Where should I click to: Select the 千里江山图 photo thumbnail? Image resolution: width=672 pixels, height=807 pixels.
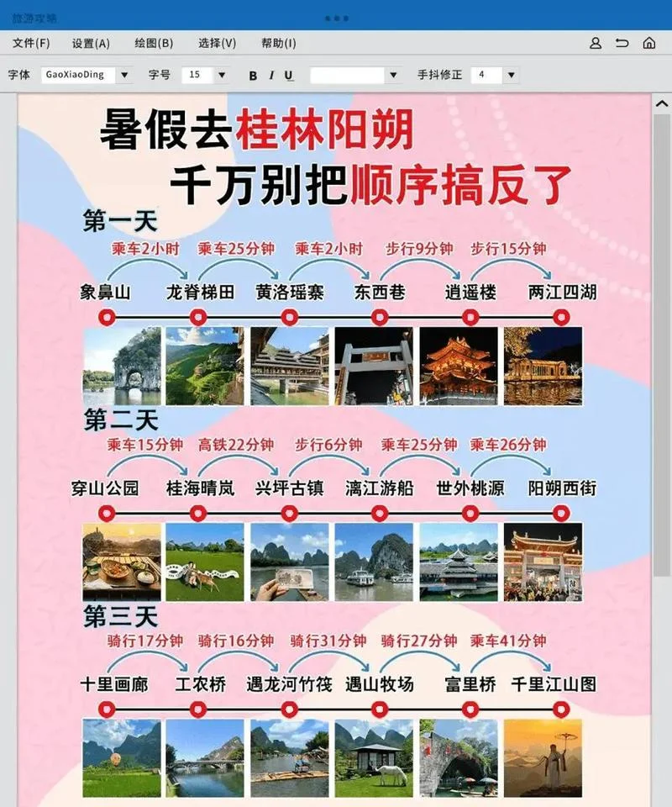point(543,758)
